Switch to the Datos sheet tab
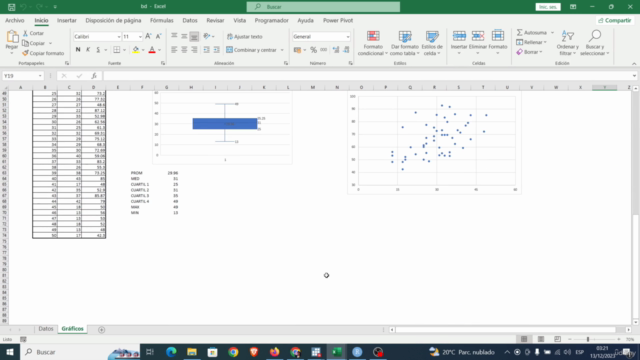640x360 pixels. (46, 329)
